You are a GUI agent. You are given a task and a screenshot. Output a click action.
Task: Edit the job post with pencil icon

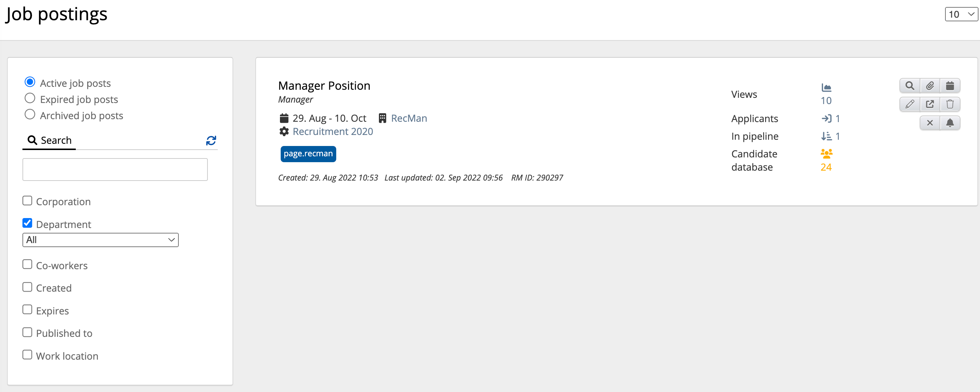point(910,104)
